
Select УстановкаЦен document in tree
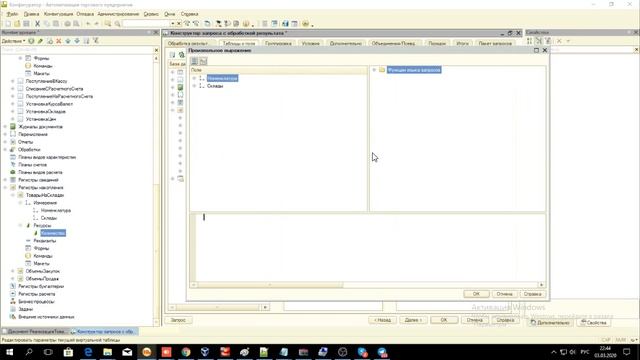coord(41,119)
